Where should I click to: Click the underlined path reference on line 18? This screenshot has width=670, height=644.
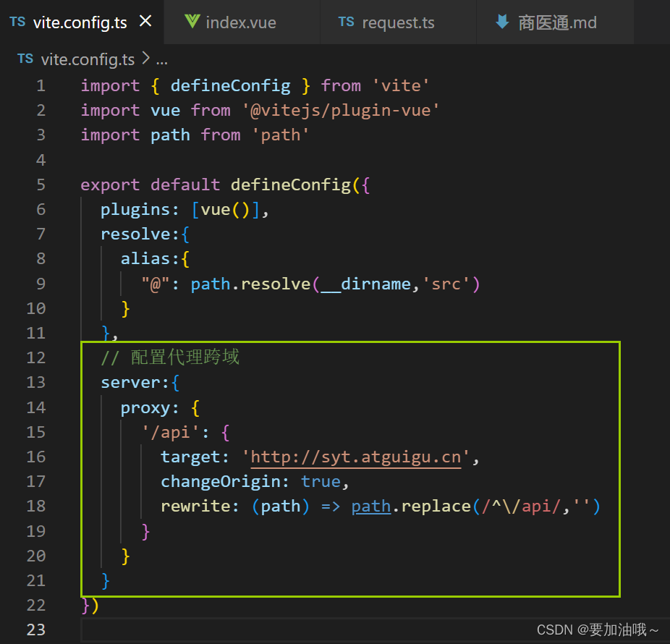[371, 506]
